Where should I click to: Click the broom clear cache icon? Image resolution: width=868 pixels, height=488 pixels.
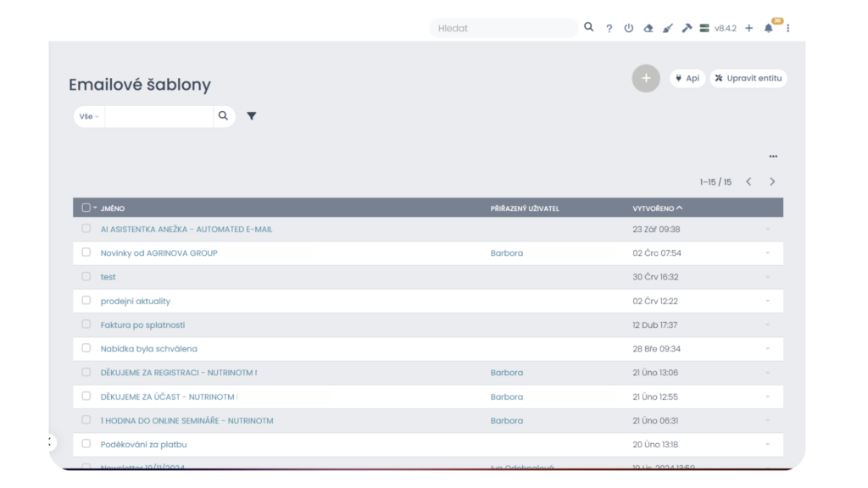(x=667, y=28)
